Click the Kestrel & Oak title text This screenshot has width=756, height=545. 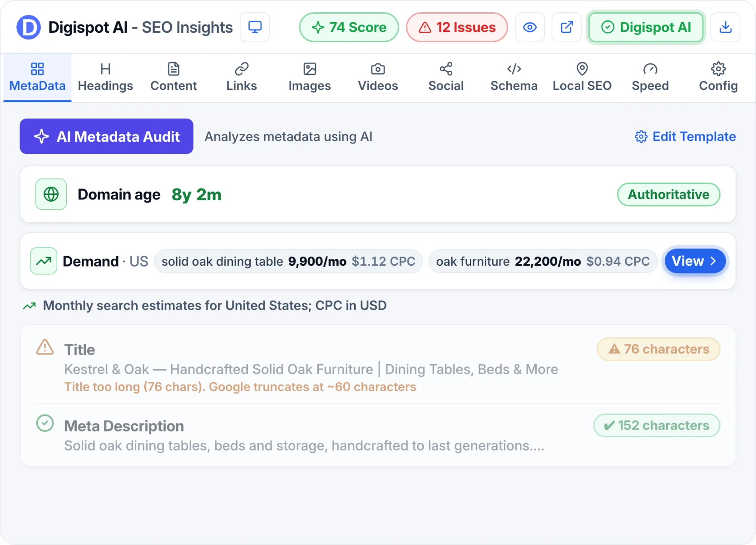(311, 369)
